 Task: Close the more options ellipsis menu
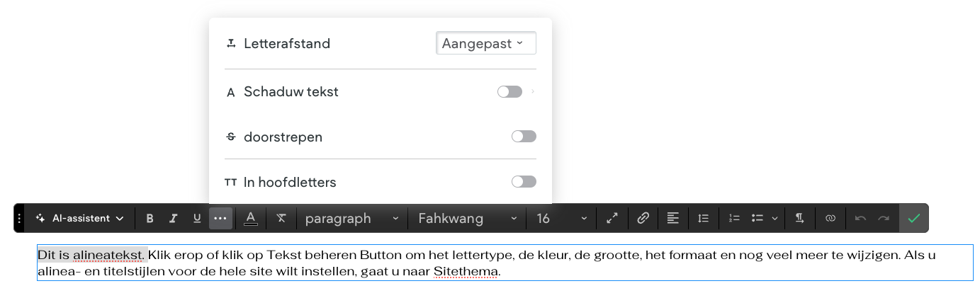click(x=220, y=219)
